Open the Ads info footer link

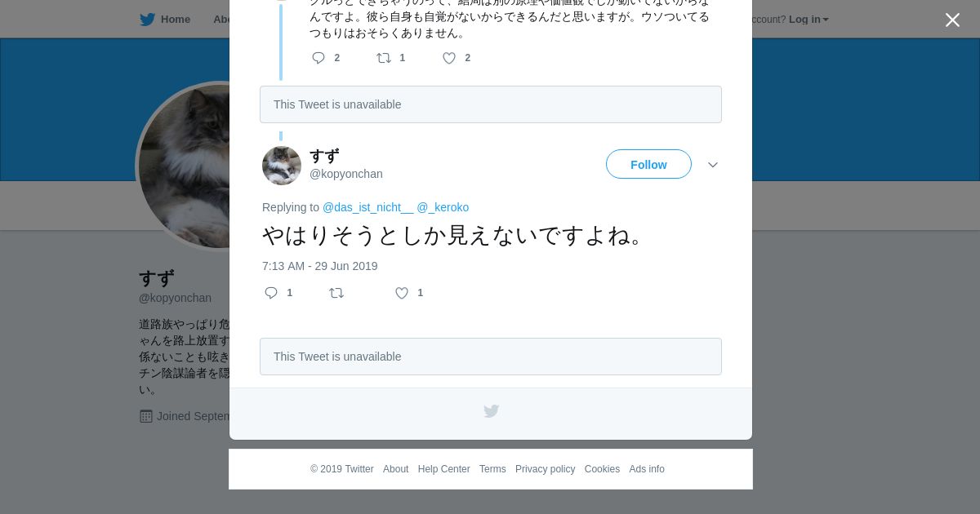tap(647, 469)
